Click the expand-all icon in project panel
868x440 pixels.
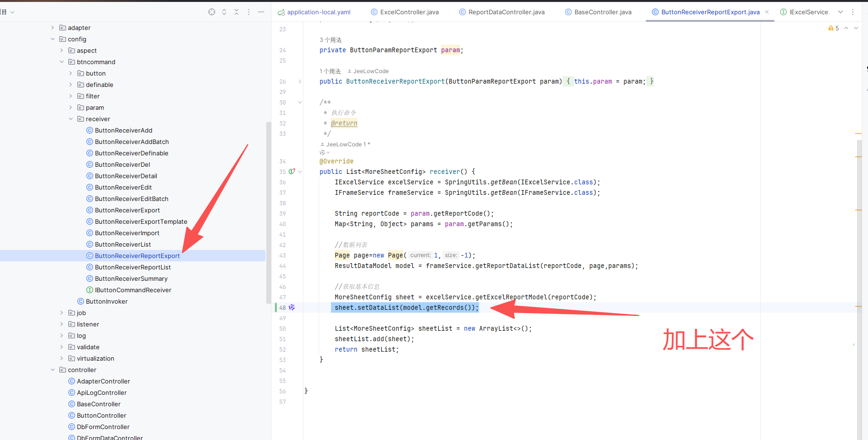224,12
